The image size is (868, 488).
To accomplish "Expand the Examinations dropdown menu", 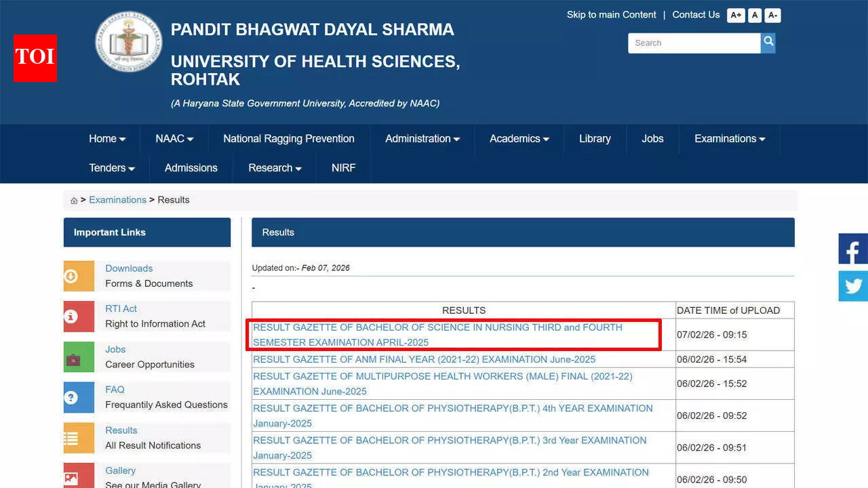I will point(729,139).
